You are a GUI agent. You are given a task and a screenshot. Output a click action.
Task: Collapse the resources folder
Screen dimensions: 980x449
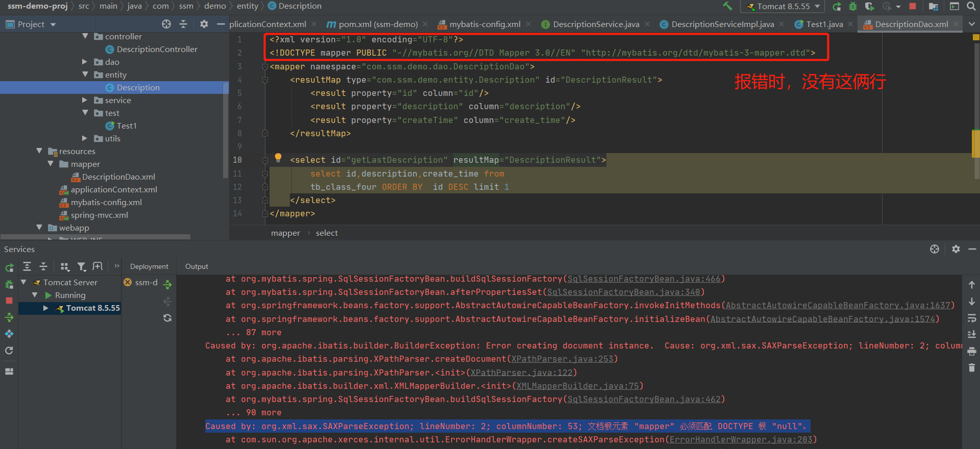39,151
